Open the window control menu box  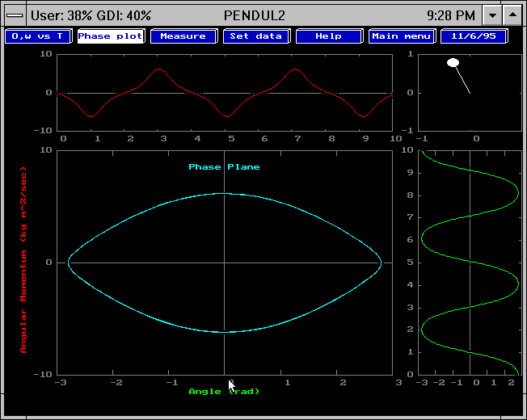pyautogui.click(x=15, y=15)
